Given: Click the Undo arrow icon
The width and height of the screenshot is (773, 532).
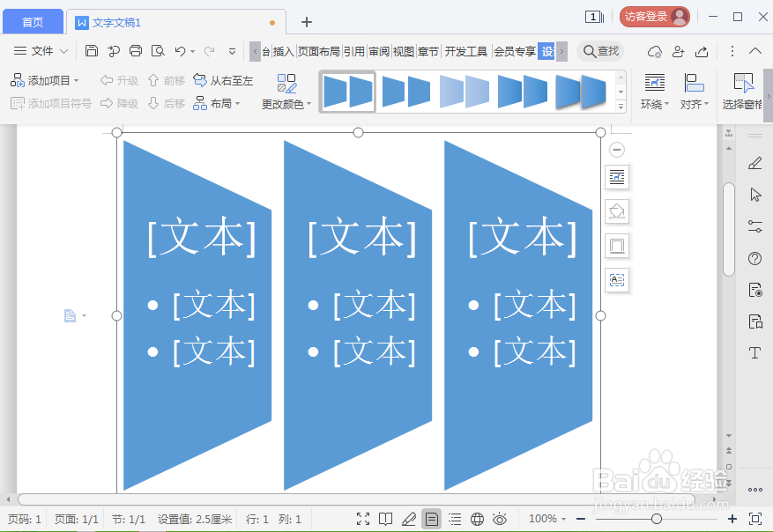Looking at the screenshot, I should (180, 51).
